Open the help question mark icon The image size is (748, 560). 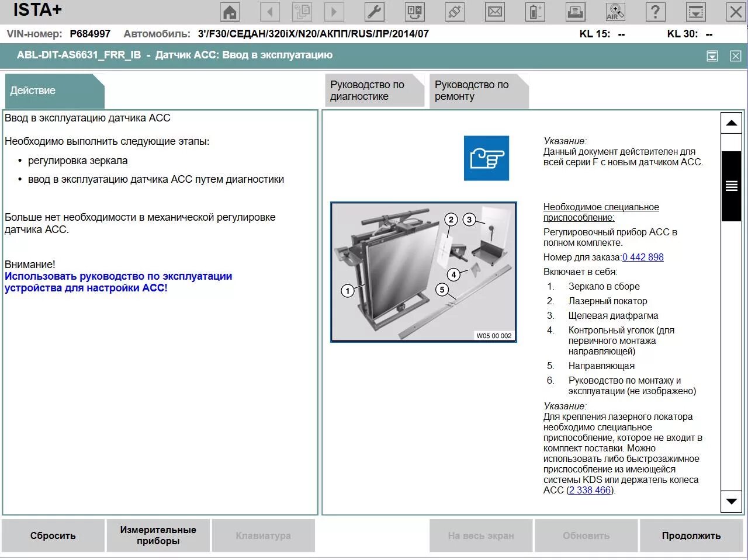[x=655, y=12]
